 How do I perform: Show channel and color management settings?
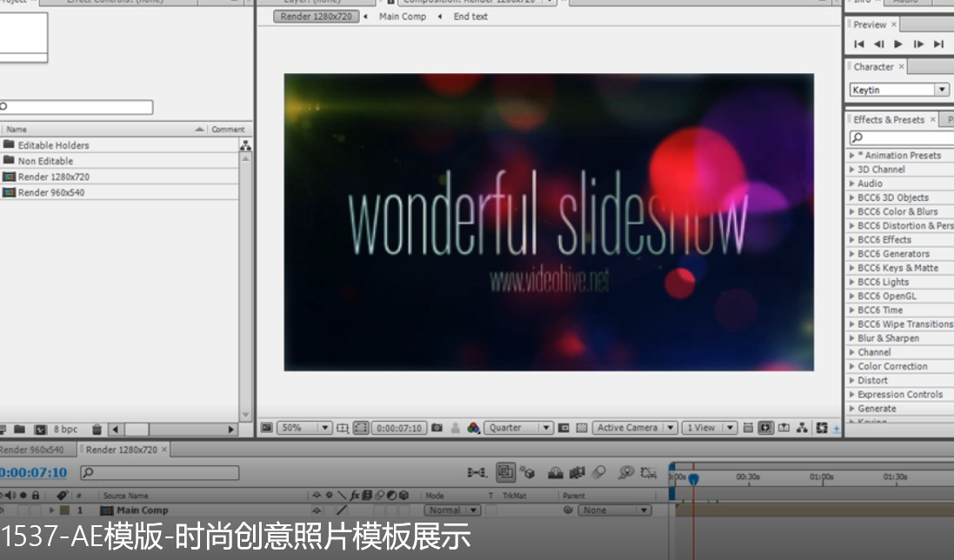473,428
